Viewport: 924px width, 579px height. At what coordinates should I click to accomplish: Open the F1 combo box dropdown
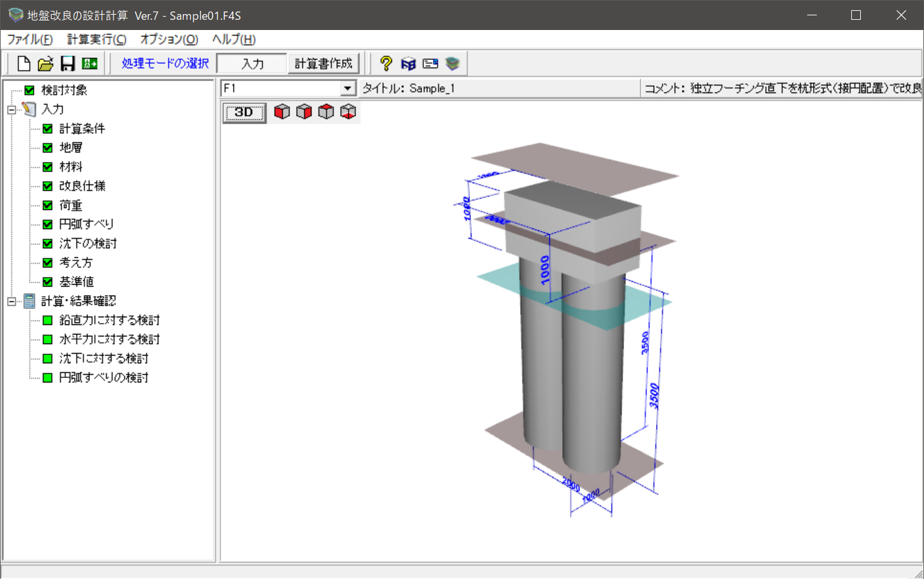(348, 89)
